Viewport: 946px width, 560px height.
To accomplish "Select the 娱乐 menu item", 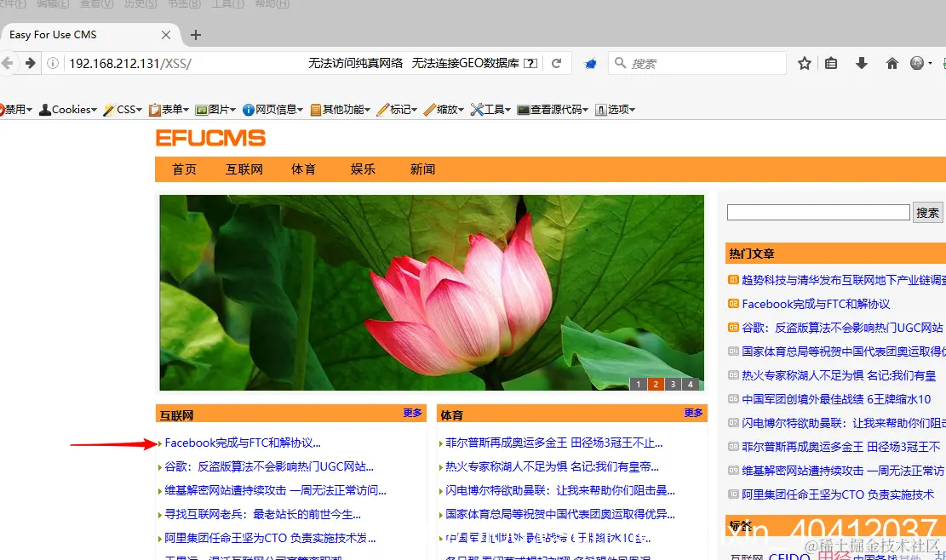I will 363,169.
